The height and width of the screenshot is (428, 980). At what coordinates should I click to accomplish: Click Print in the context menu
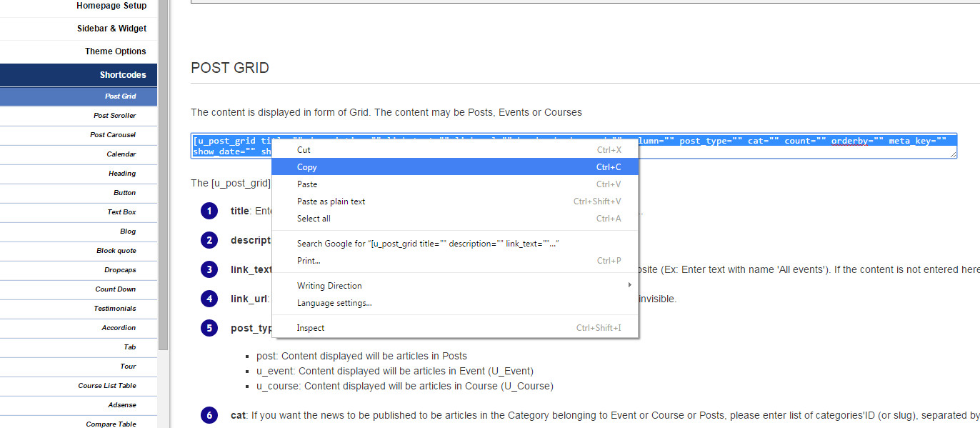[309, 261]
